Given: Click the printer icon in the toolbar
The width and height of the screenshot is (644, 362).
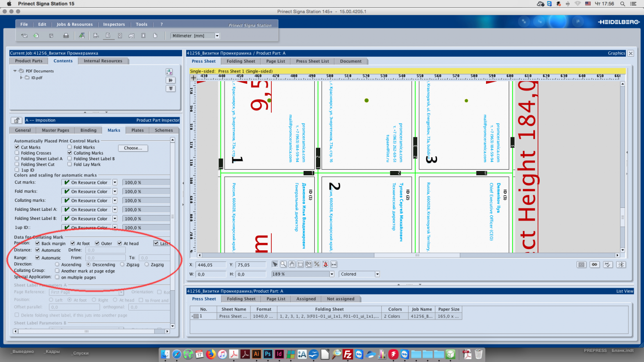Looking at the screenshot, I should point(66,36).
